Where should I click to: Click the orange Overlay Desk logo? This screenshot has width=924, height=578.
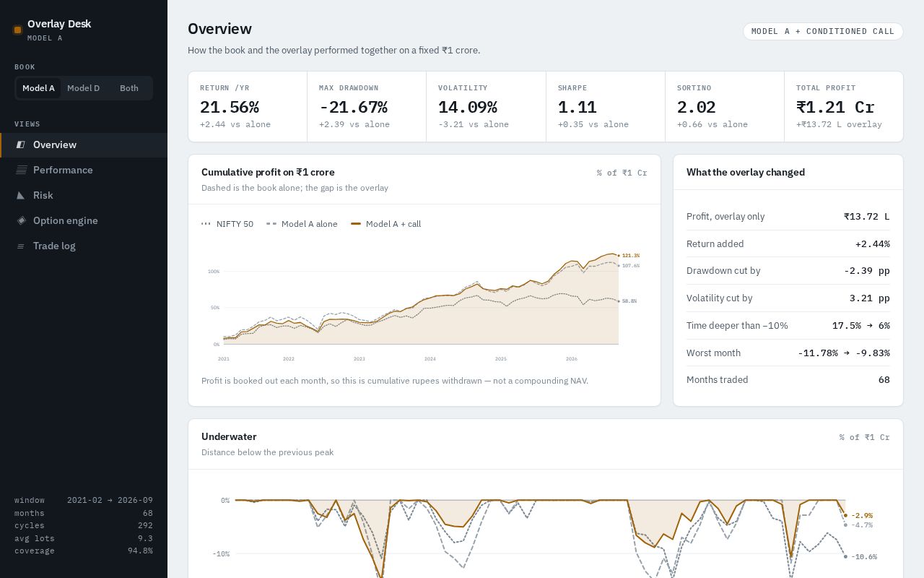18,30
